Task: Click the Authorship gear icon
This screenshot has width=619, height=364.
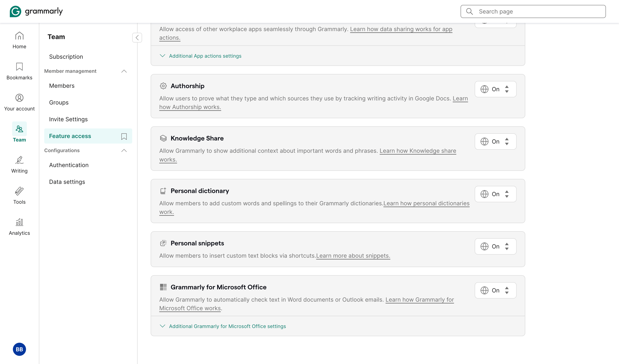Action: [163, 86]
